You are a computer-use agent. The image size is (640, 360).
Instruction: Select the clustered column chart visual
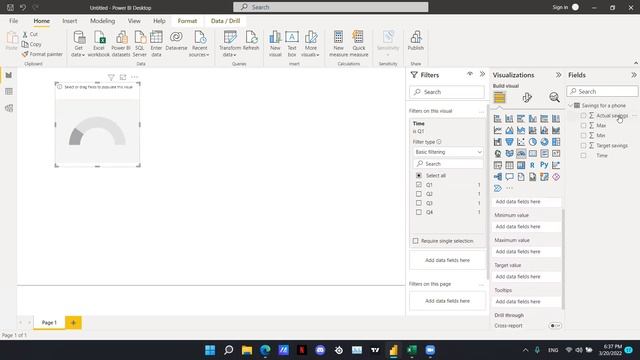point(533,118)
